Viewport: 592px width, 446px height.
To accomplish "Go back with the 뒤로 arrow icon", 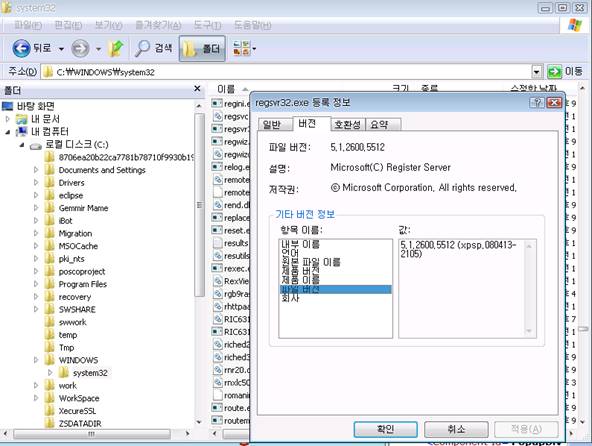I will point(21,48).
